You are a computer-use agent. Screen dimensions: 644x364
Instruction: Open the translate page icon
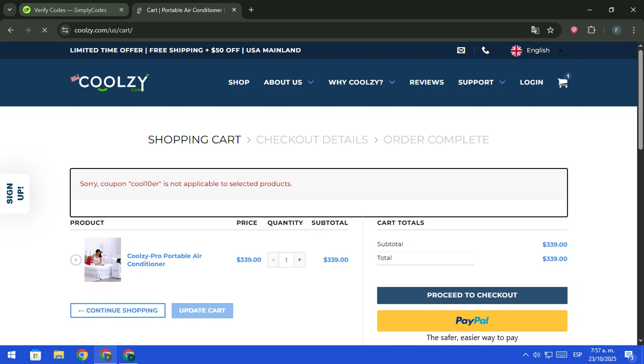tap(535, 30)
